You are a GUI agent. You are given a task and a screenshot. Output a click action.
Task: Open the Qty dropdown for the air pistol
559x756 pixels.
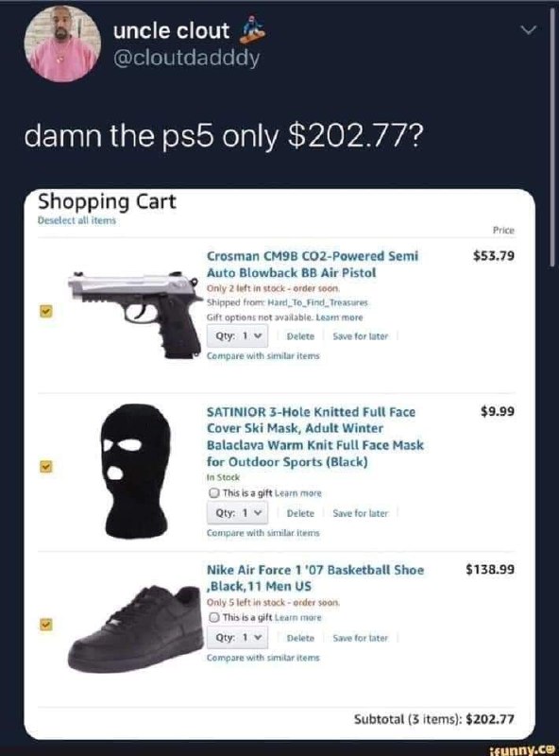tap(238, 336)
